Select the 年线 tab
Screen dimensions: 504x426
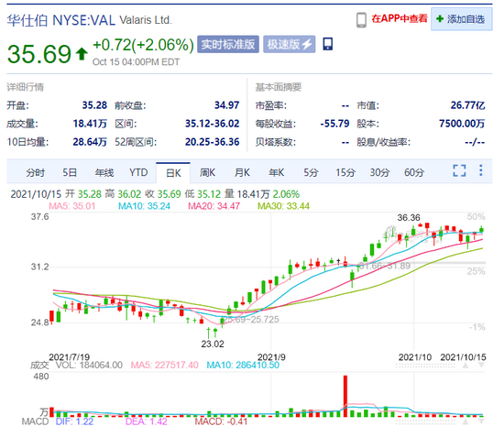[x=104, y=173]
